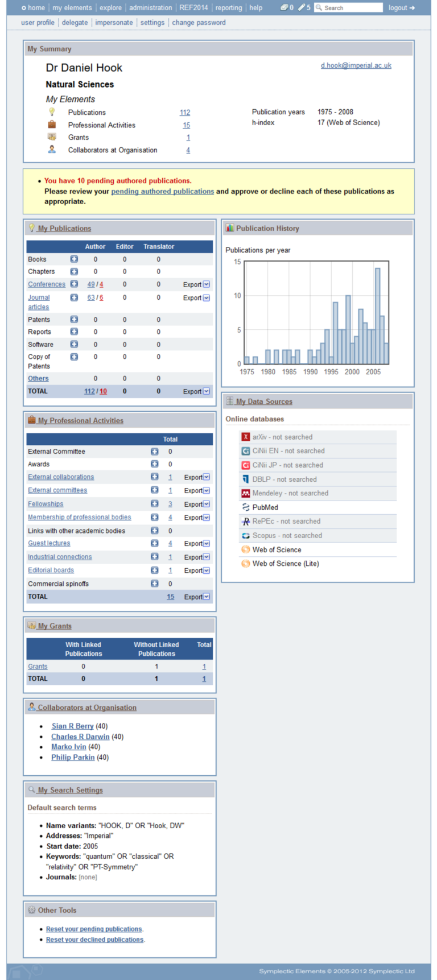Viewport: 437px width, 980px height.
Task: Open collaborator Charles R Darwin
Action: click(80, 737)
